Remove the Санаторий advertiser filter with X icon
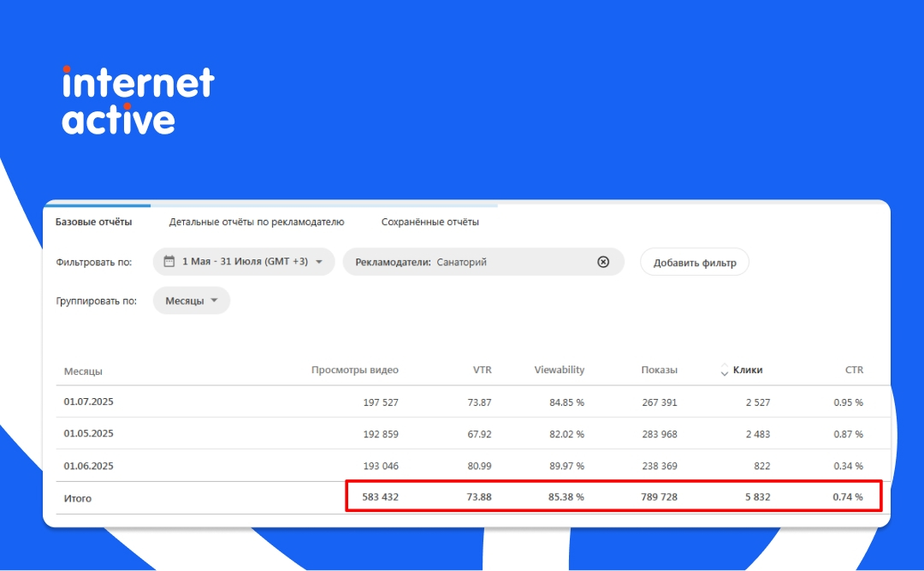The width and height of the screenshot is (924, 571). coord(603,262)
